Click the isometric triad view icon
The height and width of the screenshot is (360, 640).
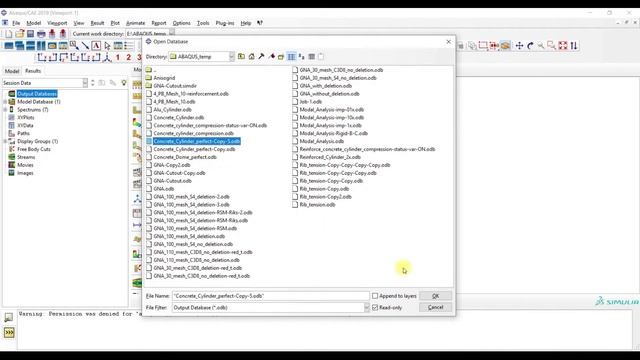[107, 57]
